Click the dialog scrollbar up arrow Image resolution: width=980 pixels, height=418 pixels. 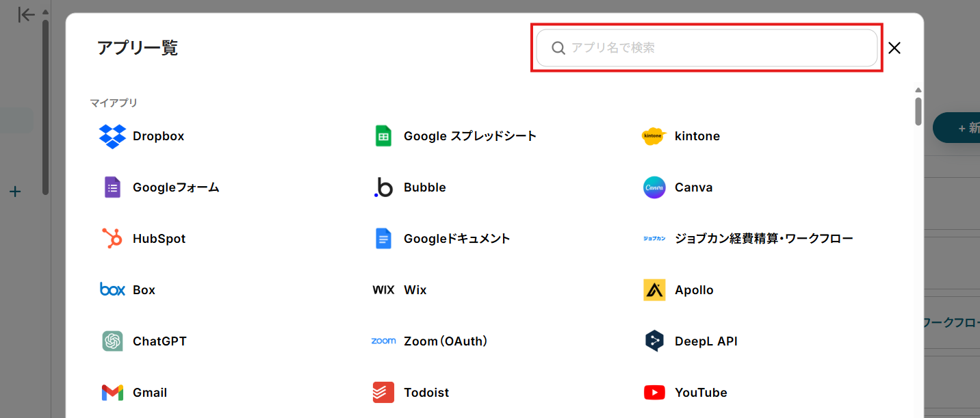click(918, 90)
